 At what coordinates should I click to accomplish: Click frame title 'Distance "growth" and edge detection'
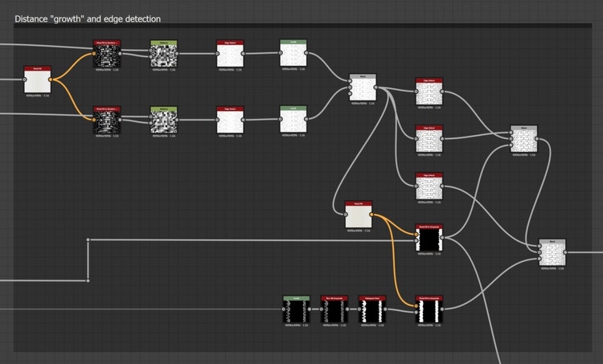88,18
